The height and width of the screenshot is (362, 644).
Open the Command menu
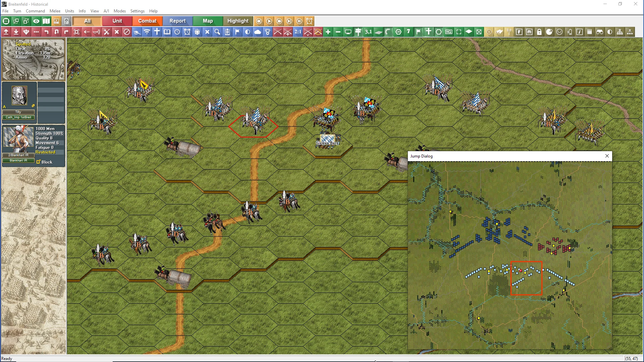pyautogui.click(x=35, y=11)
